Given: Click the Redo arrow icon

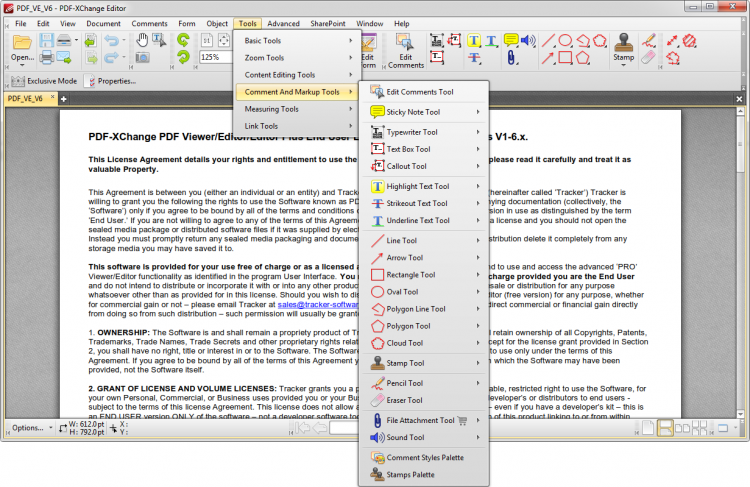Looking at the screenshot, I should pyautogui.click(x=111, y=58).
